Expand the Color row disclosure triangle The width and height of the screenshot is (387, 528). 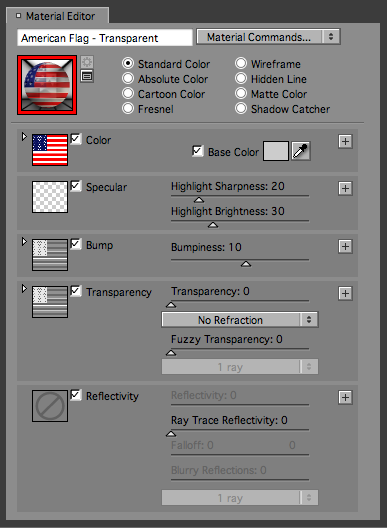[24, 137]
